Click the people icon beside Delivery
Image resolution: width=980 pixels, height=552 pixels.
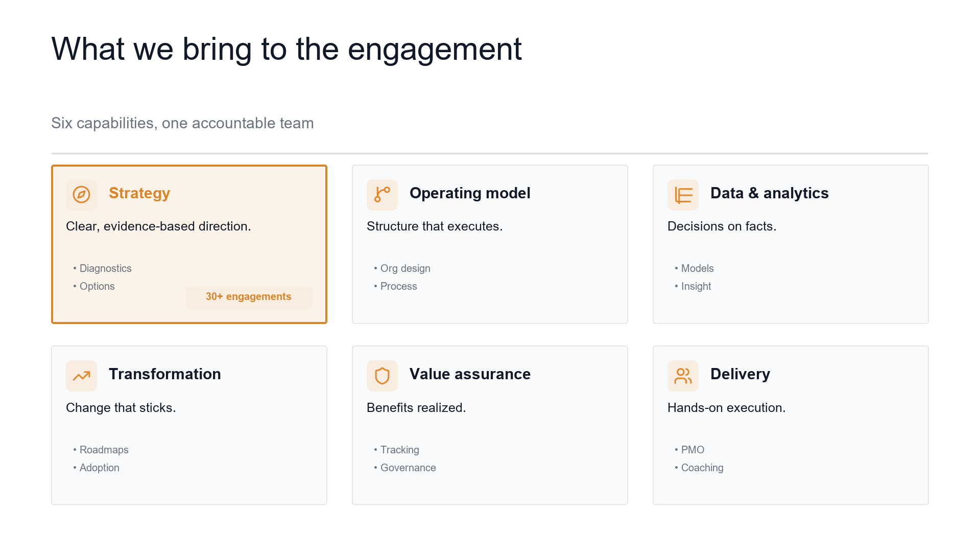click(683, 376)
